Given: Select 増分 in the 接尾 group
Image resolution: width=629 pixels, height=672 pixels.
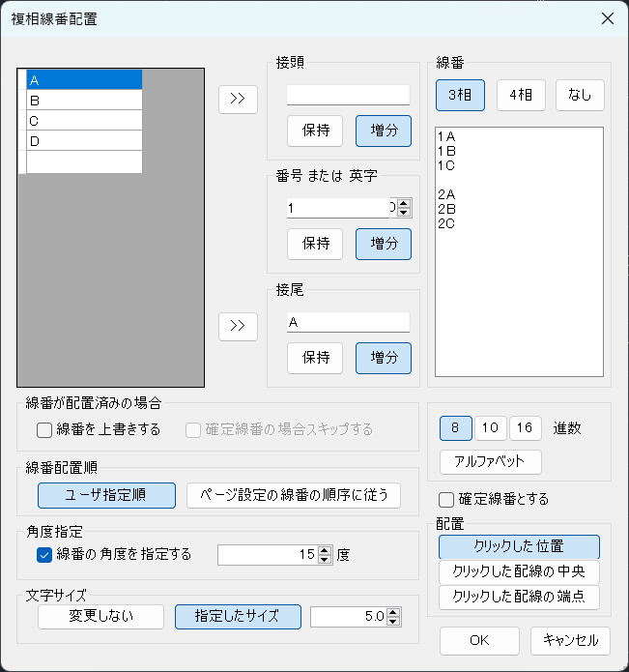Looking at the screenshot, I should (384, 358).
